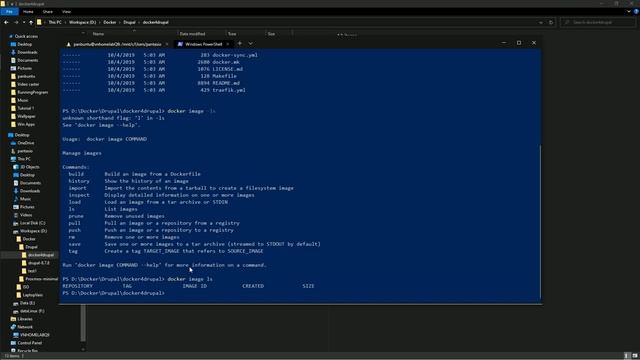Open the View ribbon tab
Image resolution: width=640 pixels, height=360 pixels.
coord(66,11)
